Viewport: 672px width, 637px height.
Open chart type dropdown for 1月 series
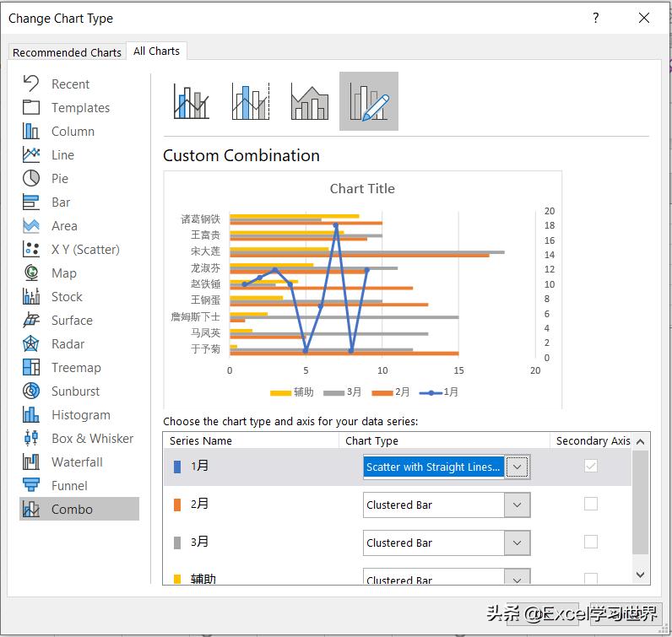[x=518, y=467]
